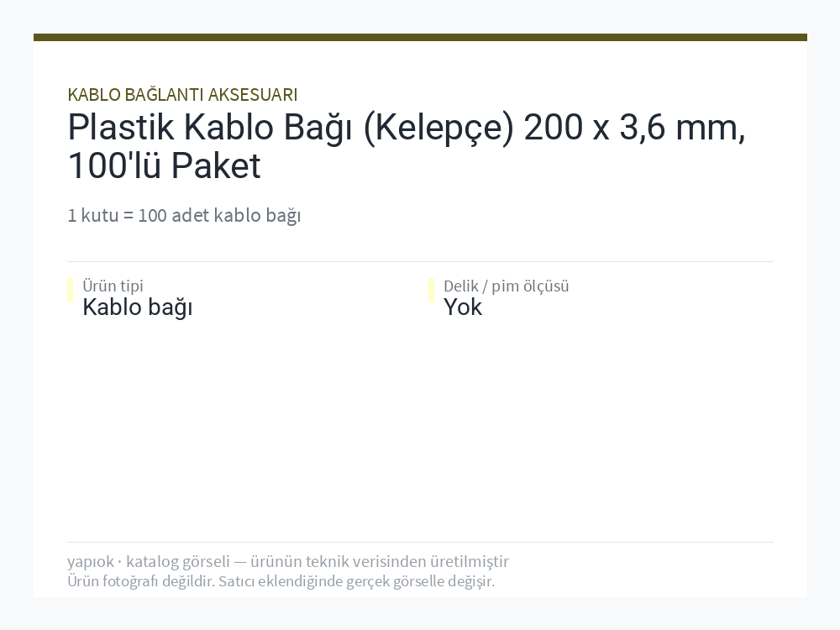This screenshot has width=840, height=630.
Task: Click the Kablo Bağlantı Aksesuarı category label
Action: click(x=182, y=94)
